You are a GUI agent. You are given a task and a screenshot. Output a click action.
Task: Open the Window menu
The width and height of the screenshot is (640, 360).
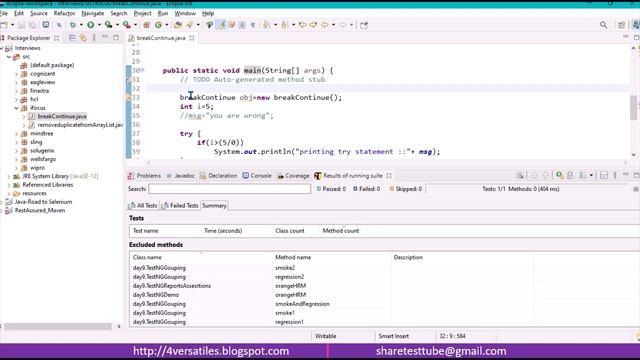(x=185, y=13)
